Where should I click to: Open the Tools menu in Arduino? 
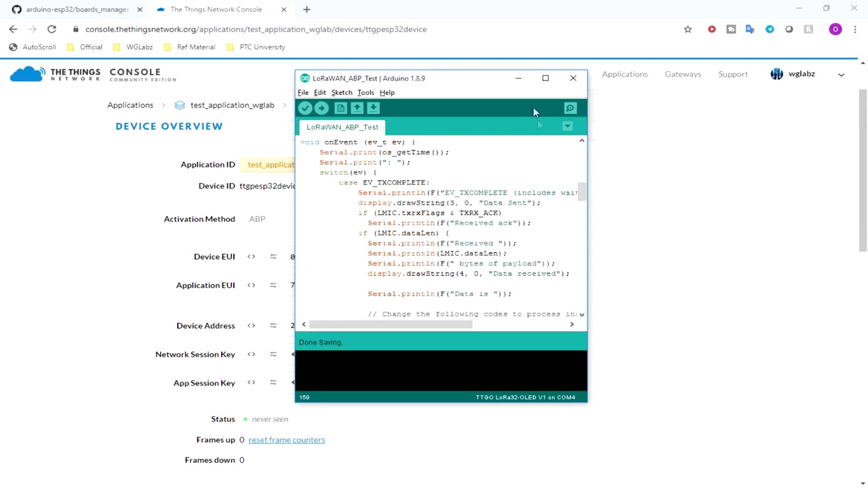tap(366, 93)
